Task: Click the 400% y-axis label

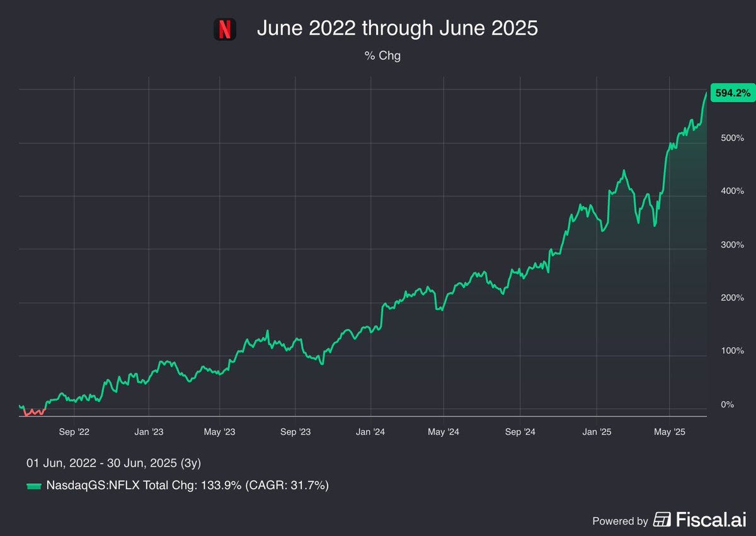Action: (732, 191)
